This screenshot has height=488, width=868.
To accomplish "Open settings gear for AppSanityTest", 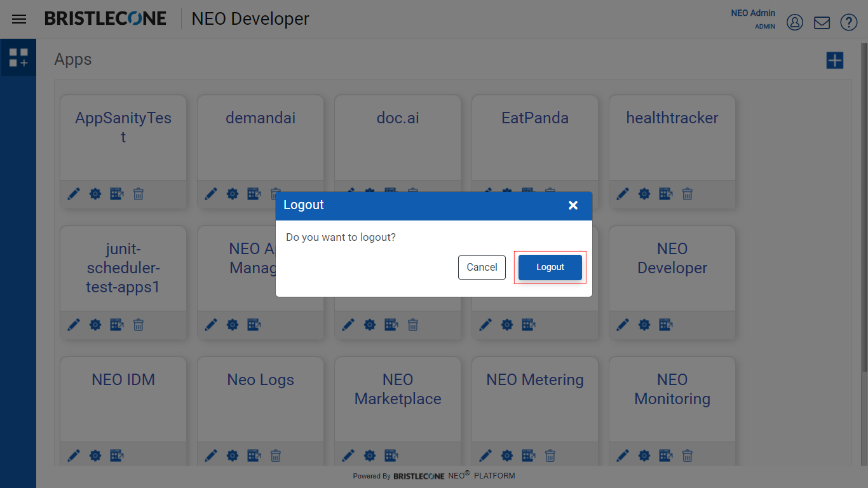I will (95, 194).
